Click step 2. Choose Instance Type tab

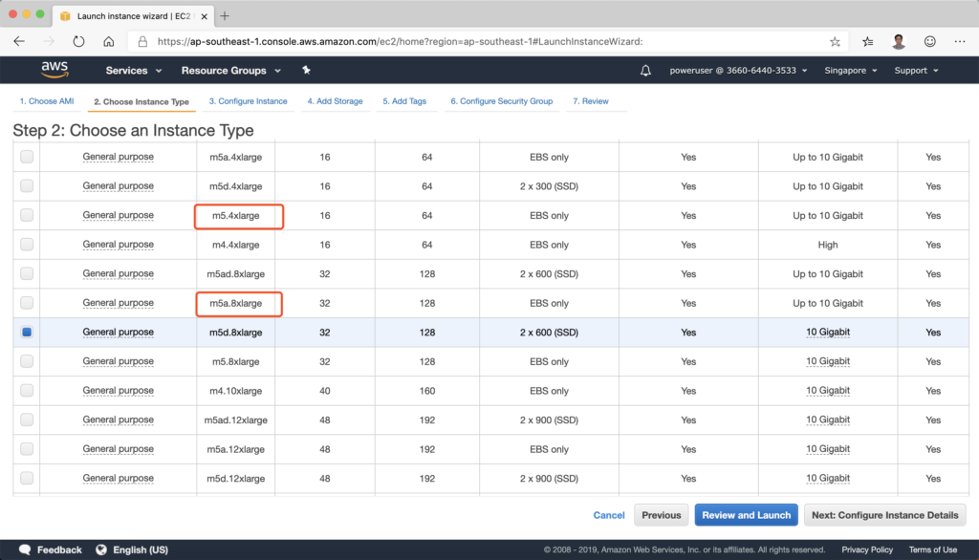click(x=141, y=101)
